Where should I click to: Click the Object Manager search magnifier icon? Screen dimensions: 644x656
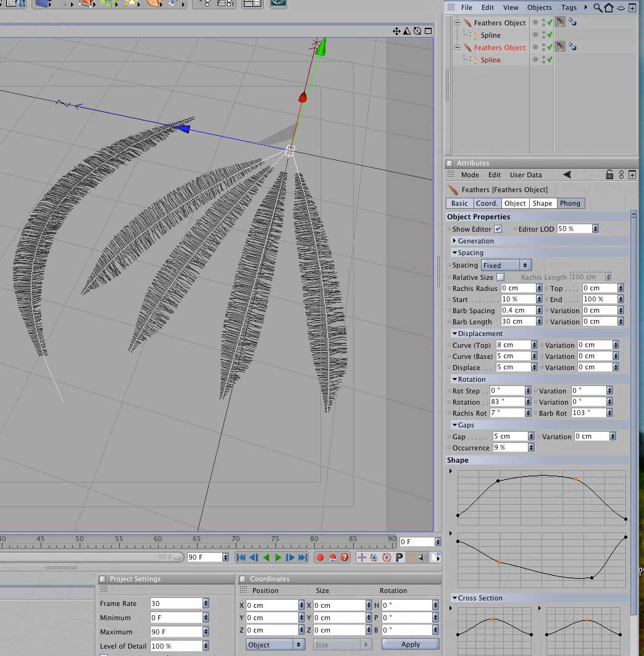[598, 7]
